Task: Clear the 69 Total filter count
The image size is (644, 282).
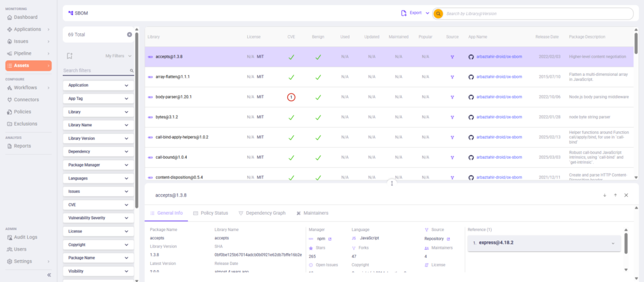Action: click(130, 35)
